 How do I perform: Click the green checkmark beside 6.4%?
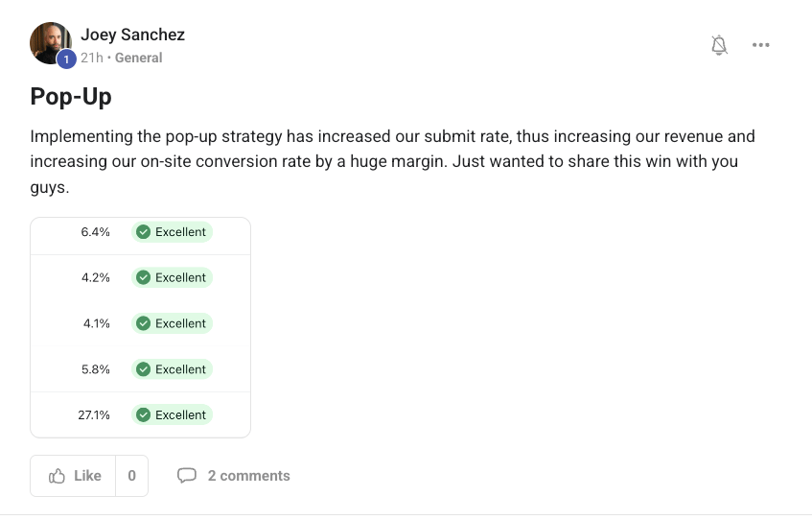click(143, 232)
